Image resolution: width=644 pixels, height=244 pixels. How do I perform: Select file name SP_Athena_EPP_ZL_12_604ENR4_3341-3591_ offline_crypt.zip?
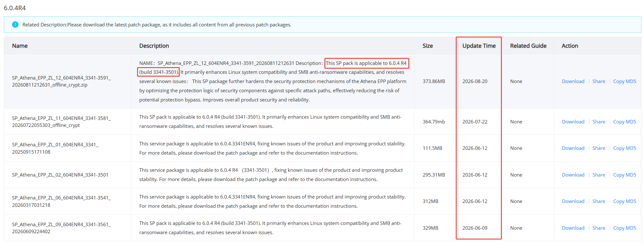(x=61, y=81)
